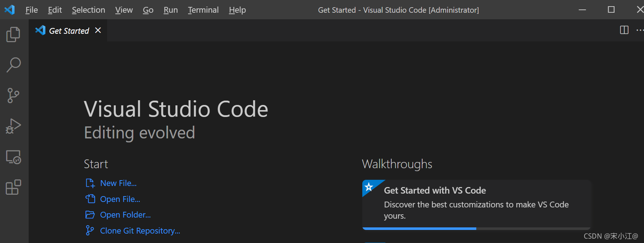
Task: Open Get Started with VS Code walkthrough
Action: [x=476, y=204]
